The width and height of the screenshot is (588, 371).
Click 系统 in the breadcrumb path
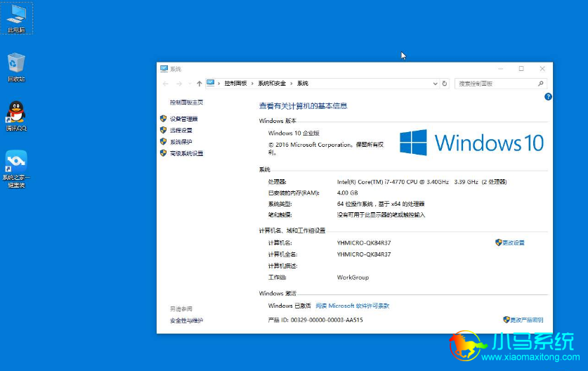coord(303,84)
